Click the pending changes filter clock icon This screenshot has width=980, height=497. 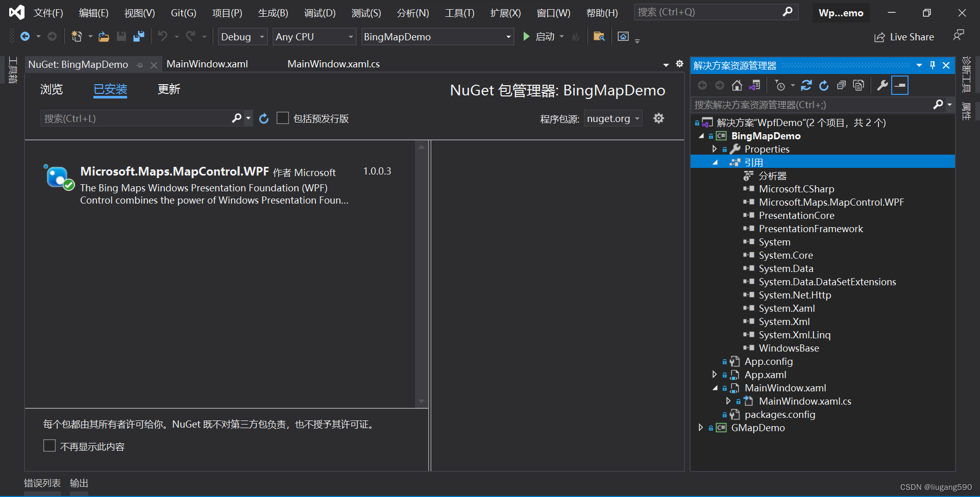pos(780,85)
